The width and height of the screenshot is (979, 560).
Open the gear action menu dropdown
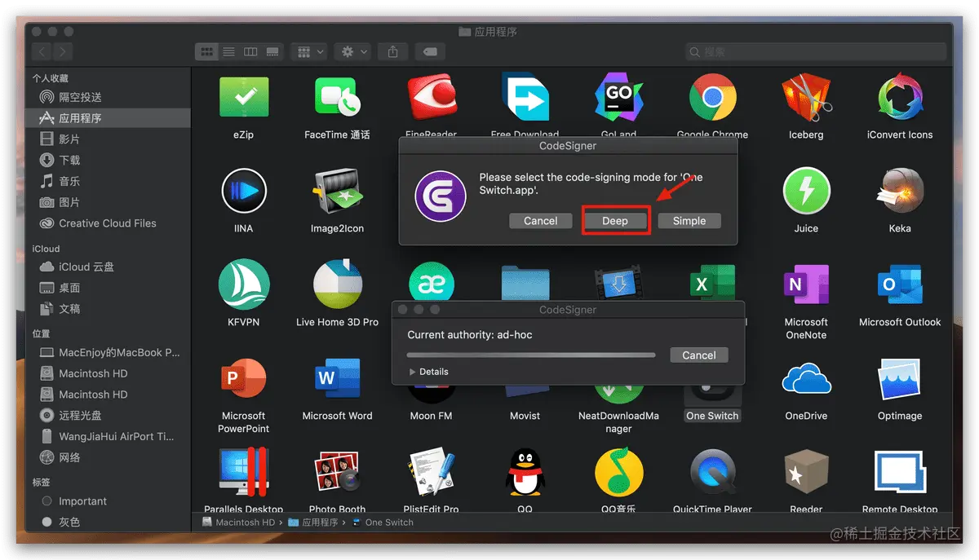[x=354, y=51]
